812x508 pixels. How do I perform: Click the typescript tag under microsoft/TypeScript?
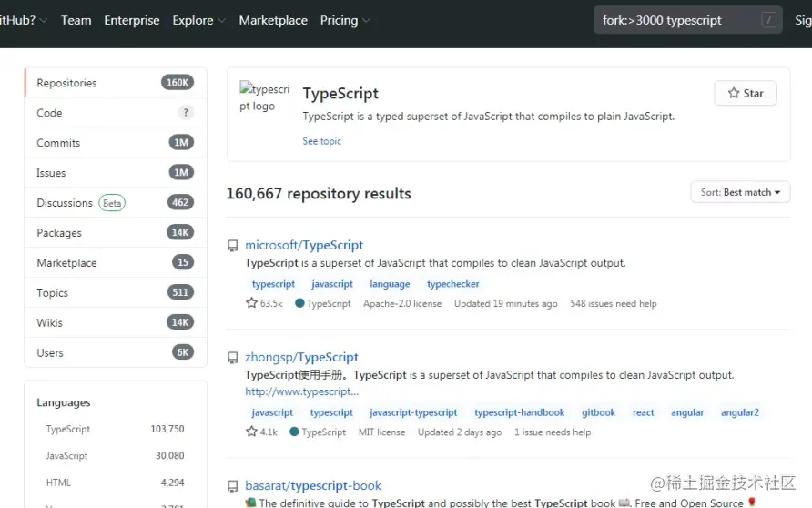click(273, 284)
